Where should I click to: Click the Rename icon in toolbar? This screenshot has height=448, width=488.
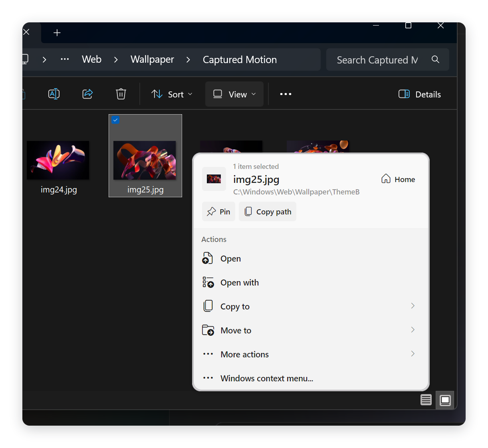point(54,94)
